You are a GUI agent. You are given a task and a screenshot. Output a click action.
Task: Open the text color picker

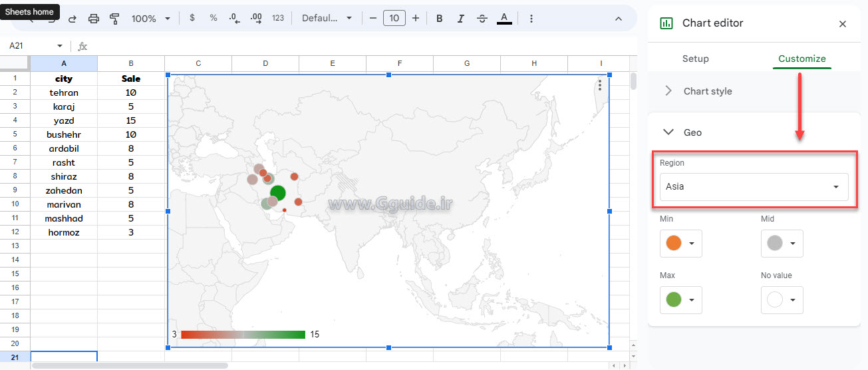504,19
